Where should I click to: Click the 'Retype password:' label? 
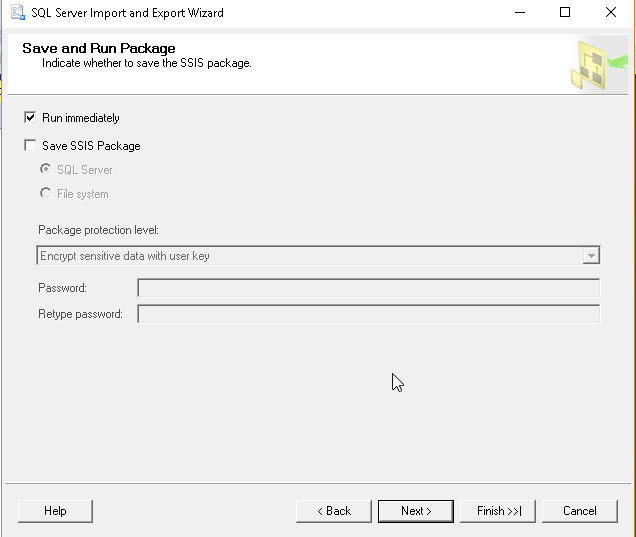[x=80, y=314]
